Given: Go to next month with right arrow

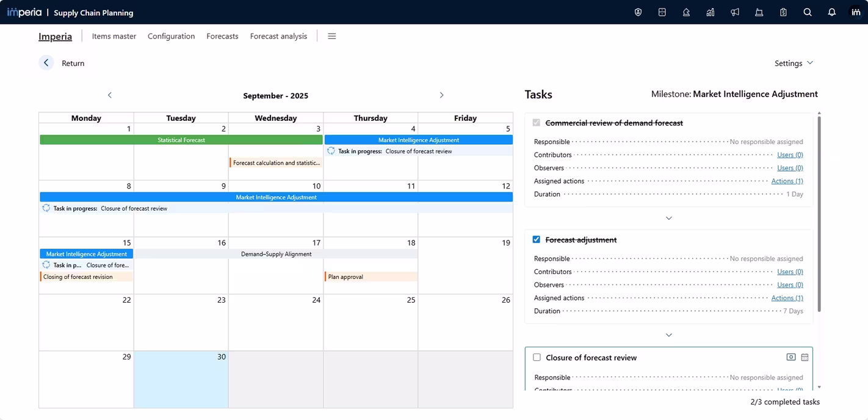Looking at the screenshot, I should tap(441, 95).
